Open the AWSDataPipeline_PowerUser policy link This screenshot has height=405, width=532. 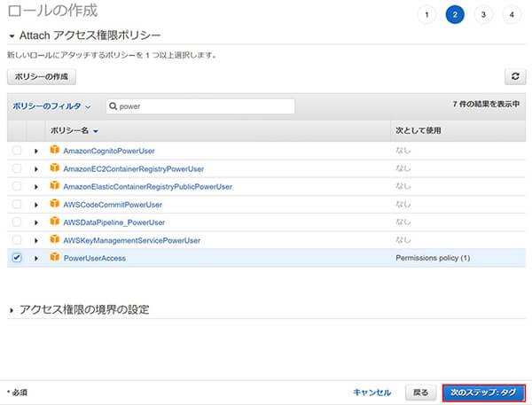pyautogui.click(x=114, y=222)
